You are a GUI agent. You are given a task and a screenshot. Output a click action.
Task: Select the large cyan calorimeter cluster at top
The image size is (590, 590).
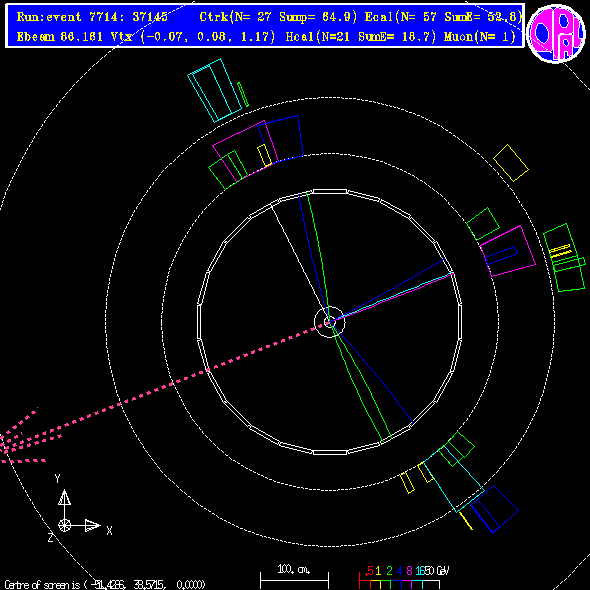(215, 90)
